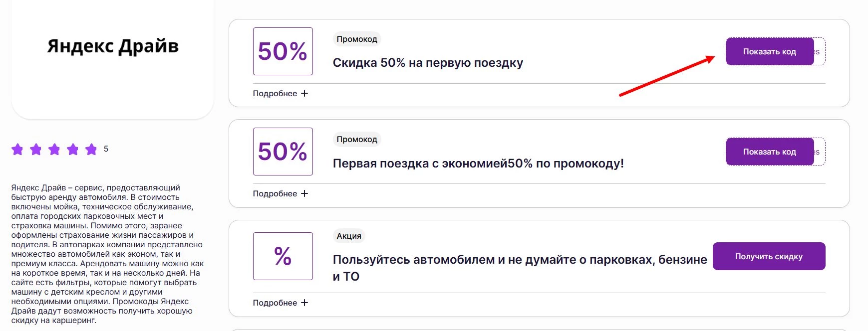Click the Акция badge on the third offer
Viewport: 868px width, 331px height.
[x=349, y=236]
